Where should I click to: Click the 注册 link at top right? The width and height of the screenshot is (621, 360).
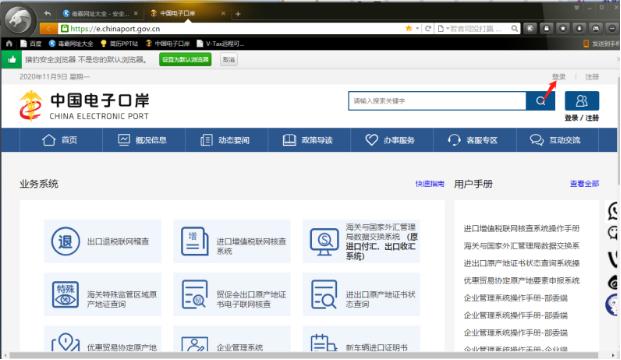coord(592,76)
